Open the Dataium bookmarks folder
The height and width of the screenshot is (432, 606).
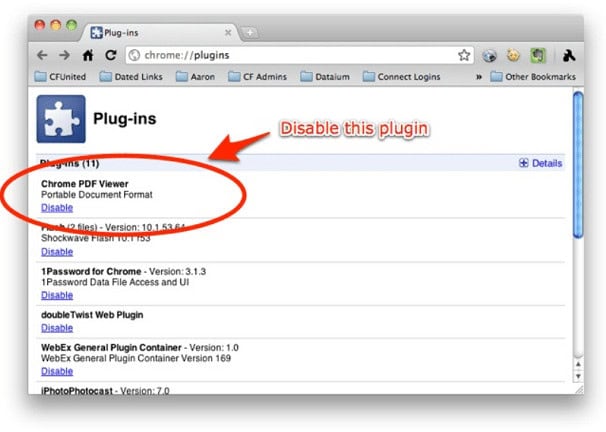[325, 77]
